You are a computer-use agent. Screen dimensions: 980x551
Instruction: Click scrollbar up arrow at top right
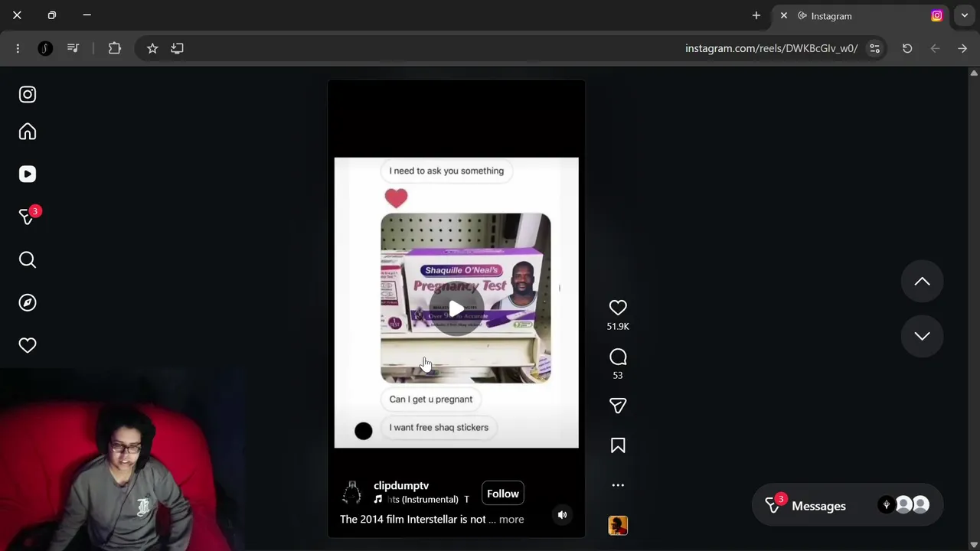[974, 73]
